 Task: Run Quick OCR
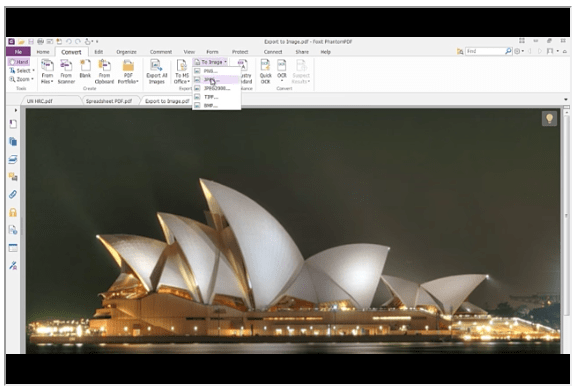(265, 71)
